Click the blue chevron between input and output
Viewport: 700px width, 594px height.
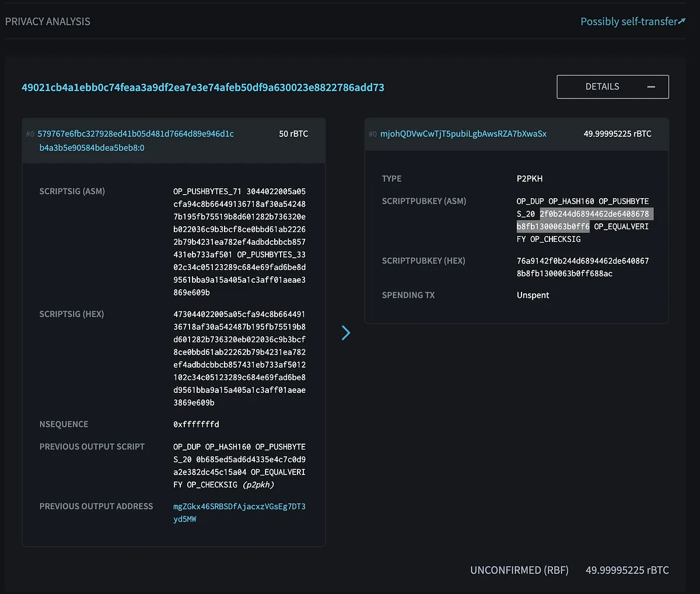pyautogui.click(x=346, y=333)
